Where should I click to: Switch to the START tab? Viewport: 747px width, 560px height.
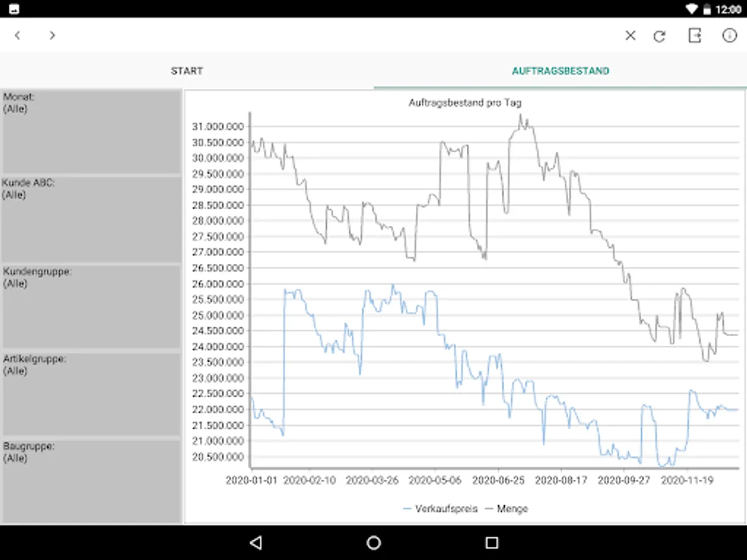(x=187, y=71)
